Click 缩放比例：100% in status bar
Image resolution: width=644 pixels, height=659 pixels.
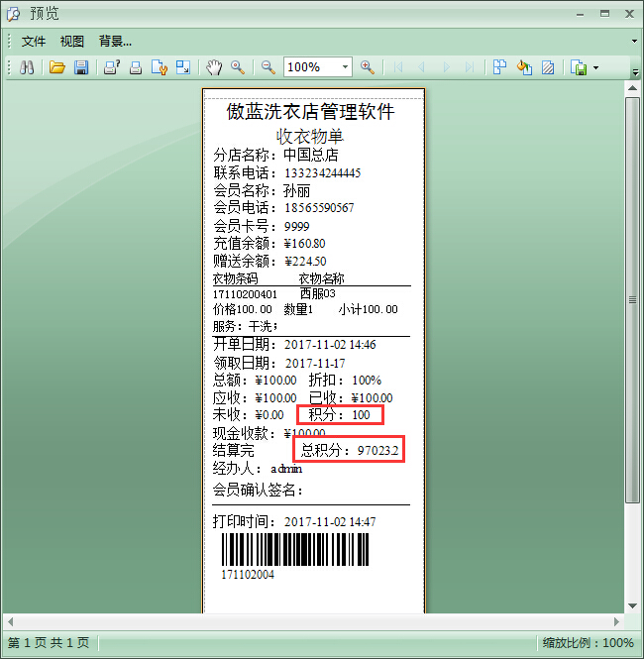588,642
